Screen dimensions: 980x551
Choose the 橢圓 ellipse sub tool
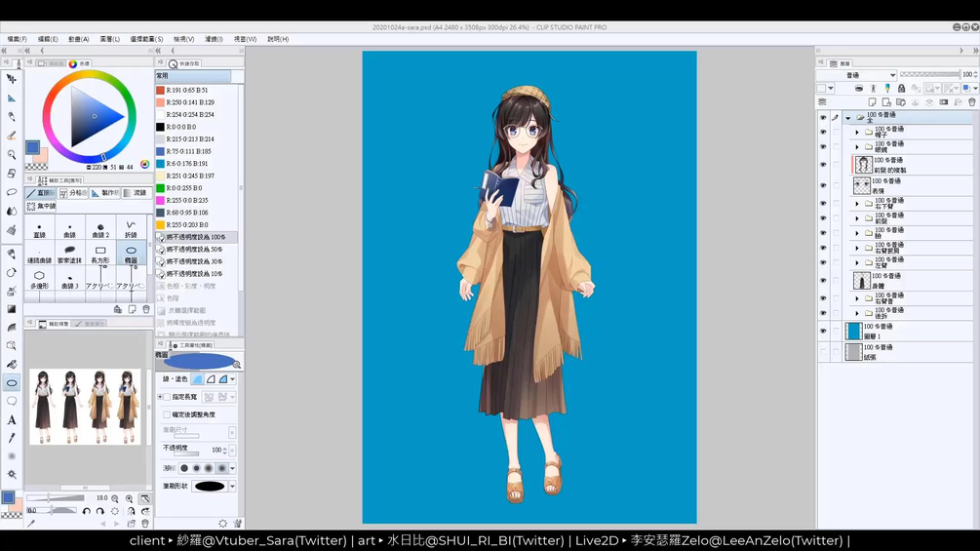131,255
